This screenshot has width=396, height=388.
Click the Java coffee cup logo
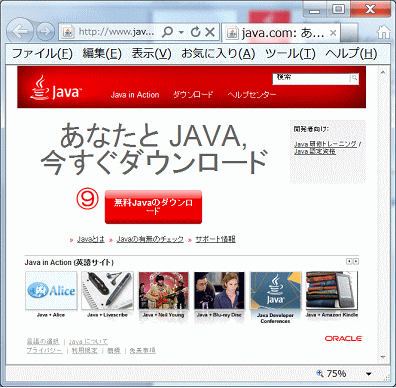[x=55, y=87]
